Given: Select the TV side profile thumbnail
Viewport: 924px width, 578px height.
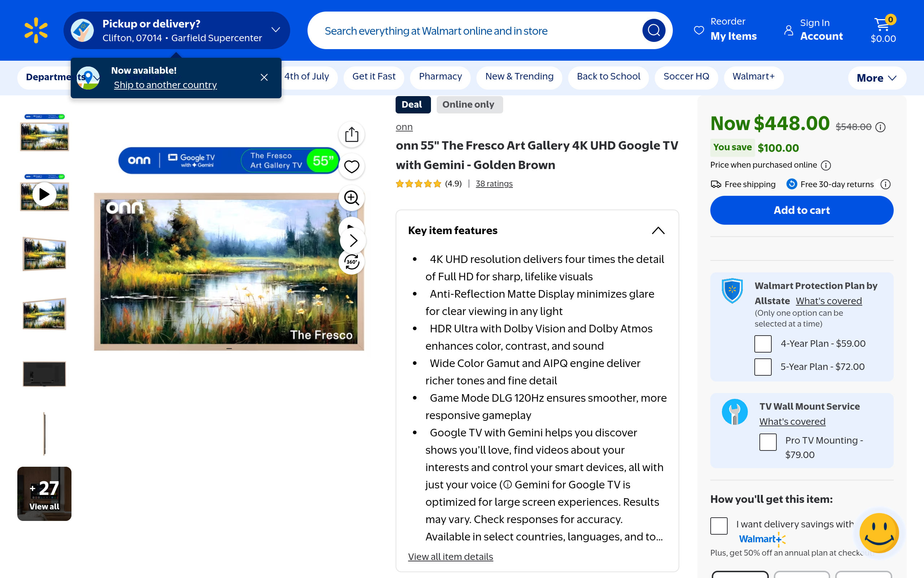Looking at the screenshot, I should (x=44, y=434).
